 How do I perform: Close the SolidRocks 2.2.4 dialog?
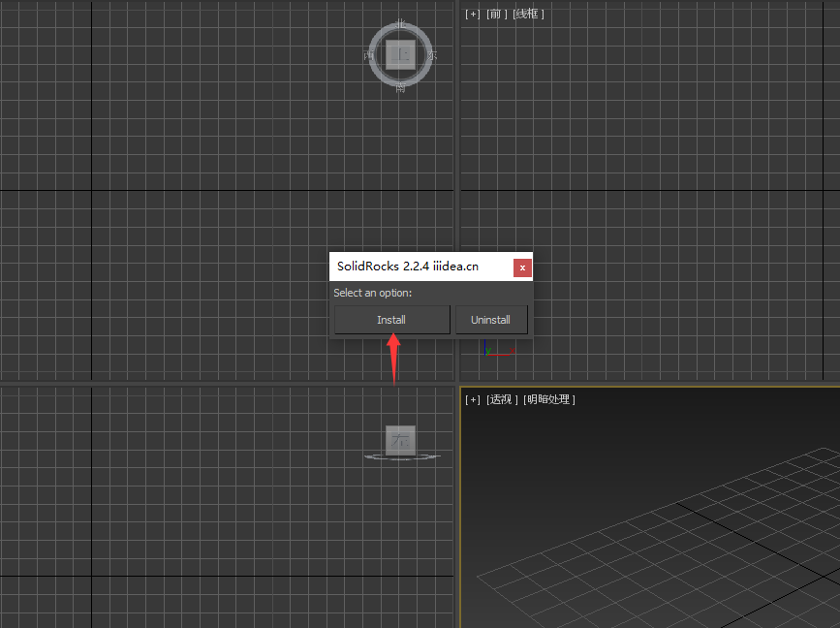click(522, 267)
